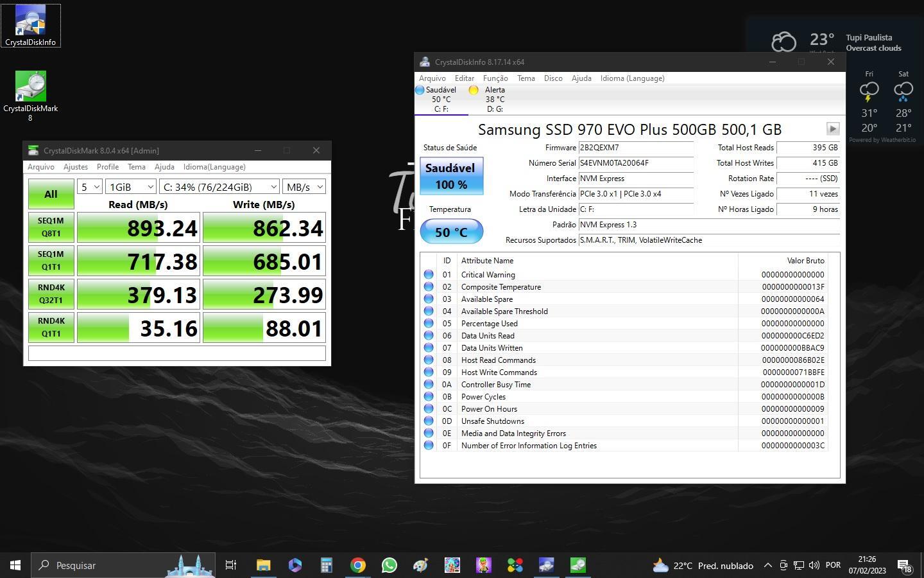Click the status circle of Power Cycles row
924x578 pixels.
[x=429, y=397]
